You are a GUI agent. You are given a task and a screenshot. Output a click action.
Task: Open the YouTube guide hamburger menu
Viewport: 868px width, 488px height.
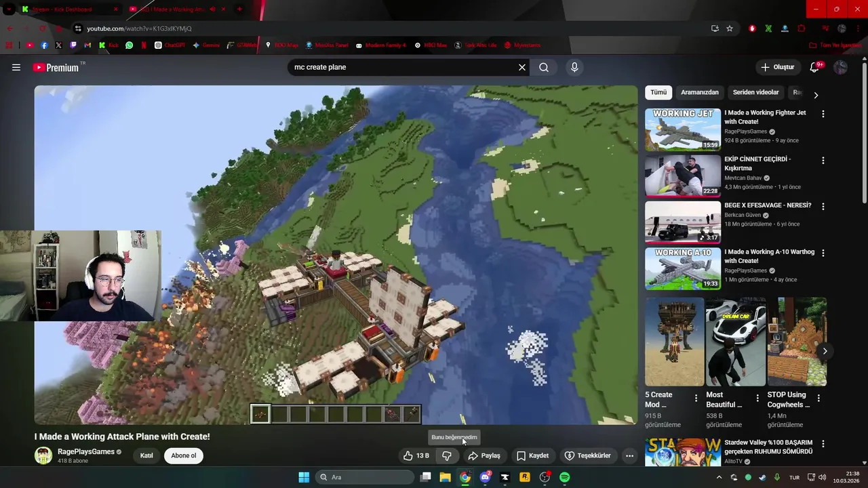16,67
